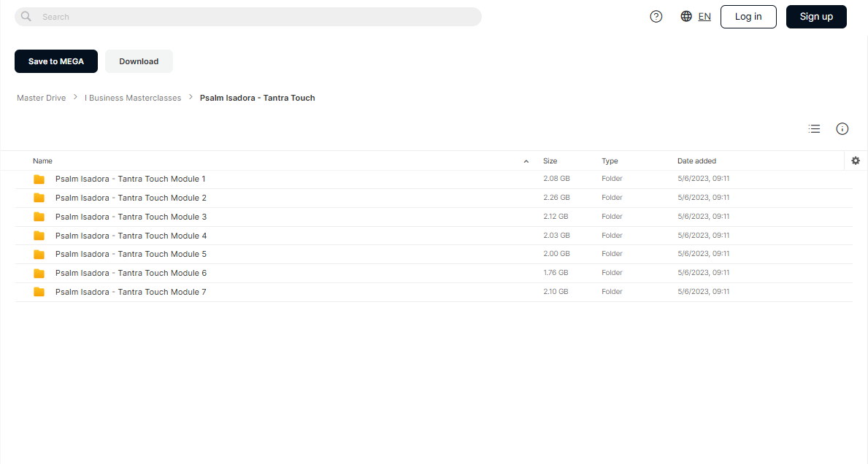Click folder icon for Module 2
The image size is (868, 464).
[39, 198]
